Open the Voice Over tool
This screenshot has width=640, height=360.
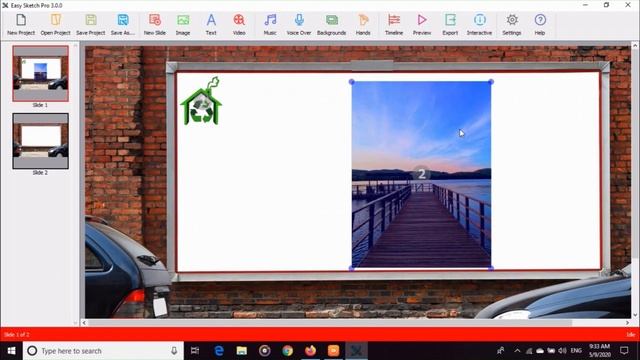pos(299,24)
